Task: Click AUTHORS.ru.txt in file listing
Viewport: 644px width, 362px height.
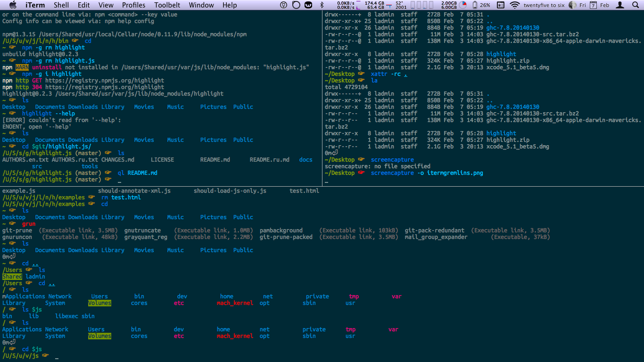Action: [75, 160]
